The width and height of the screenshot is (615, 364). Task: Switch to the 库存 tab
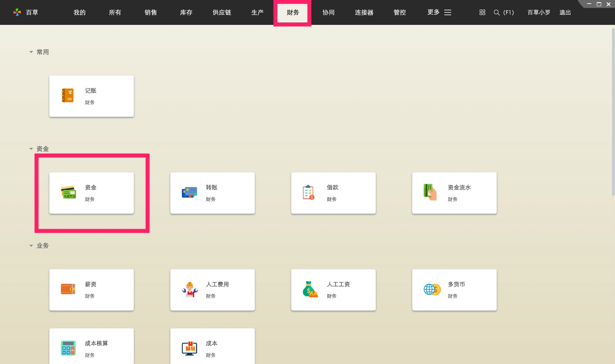(186, 12)
